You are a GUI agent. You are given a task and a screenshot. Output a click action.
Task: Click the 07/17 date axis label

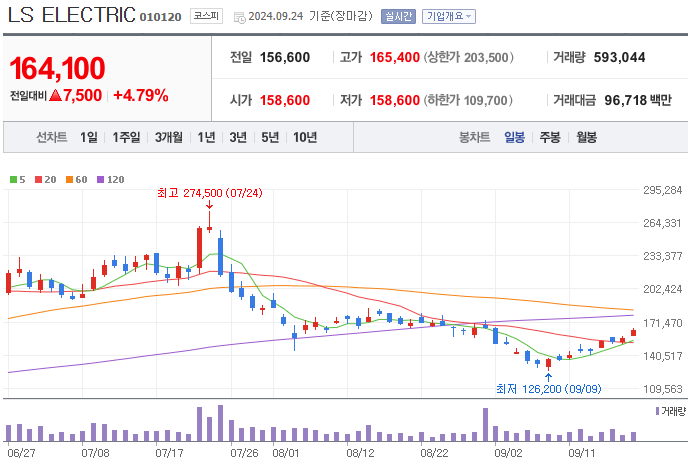coord(169,453)
